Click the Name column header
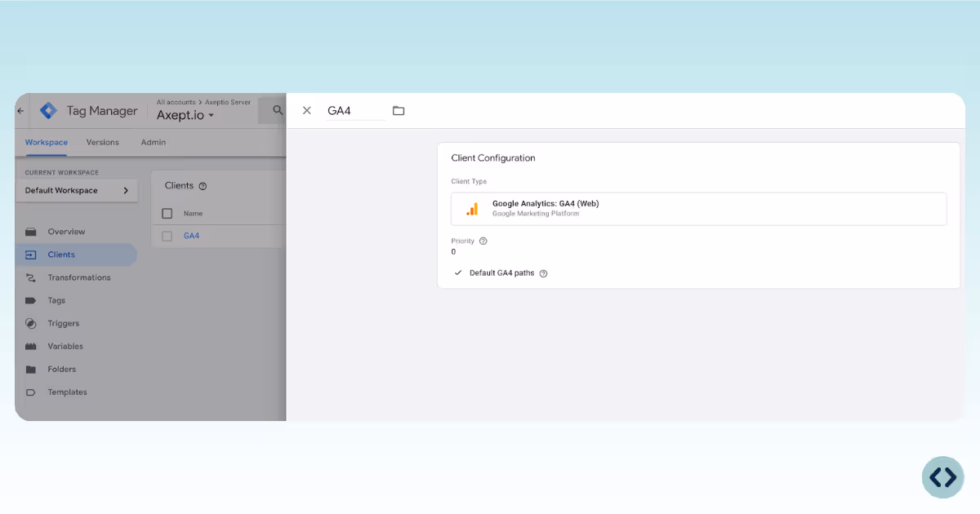Viewport: 980px width, 514px height. [193, 213]
